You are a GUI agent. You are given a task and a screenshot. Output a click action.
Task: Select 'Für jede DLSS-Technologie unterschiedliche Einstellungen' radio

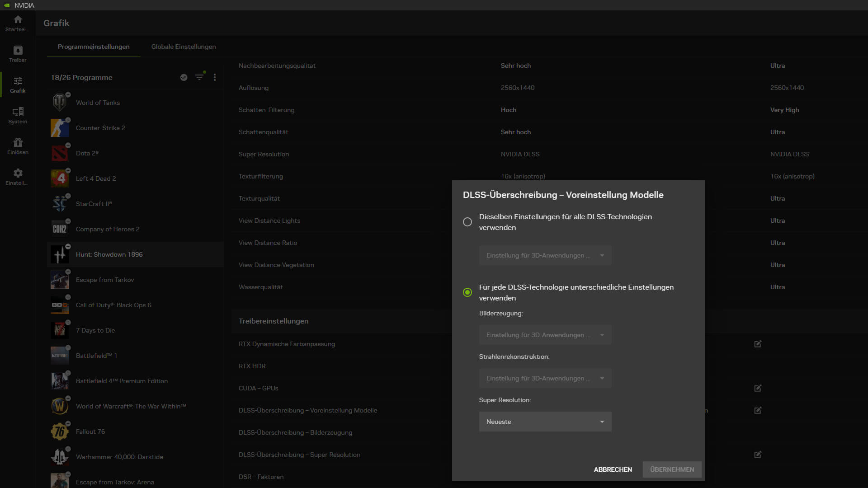pos(467,292)
